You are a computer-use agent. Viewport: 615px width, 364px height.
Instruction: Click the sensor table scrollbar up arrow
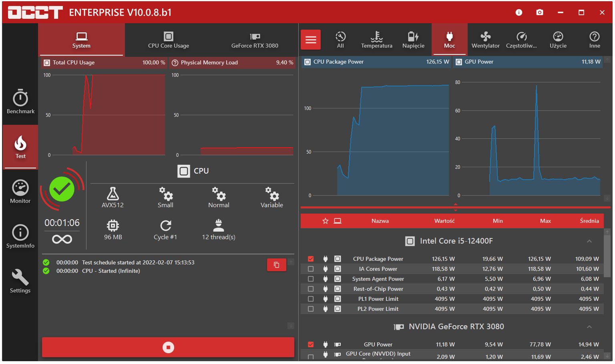tap(607, 232)
